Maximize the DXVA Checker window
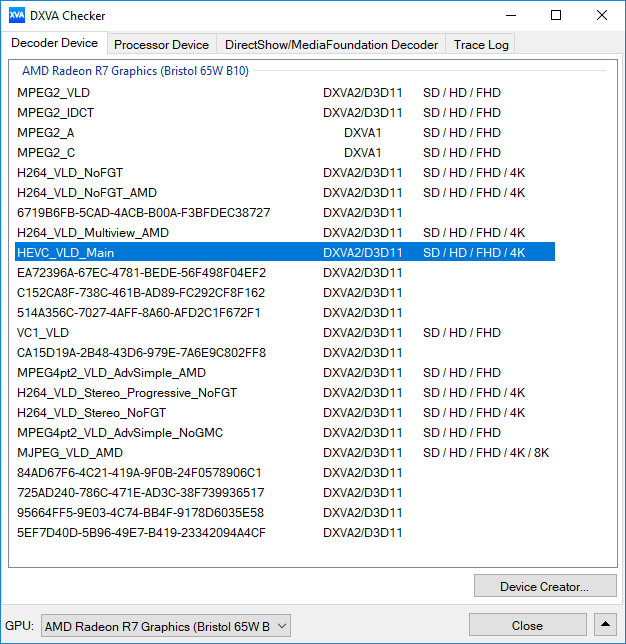626x644 pixels. (556, 16)
